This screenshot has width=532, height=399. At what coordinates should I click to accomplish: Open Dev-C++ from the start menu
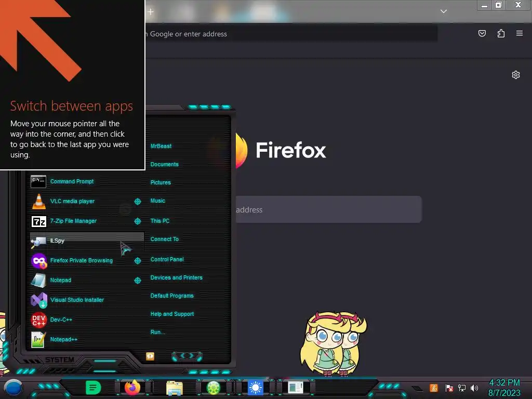point(87,320)
